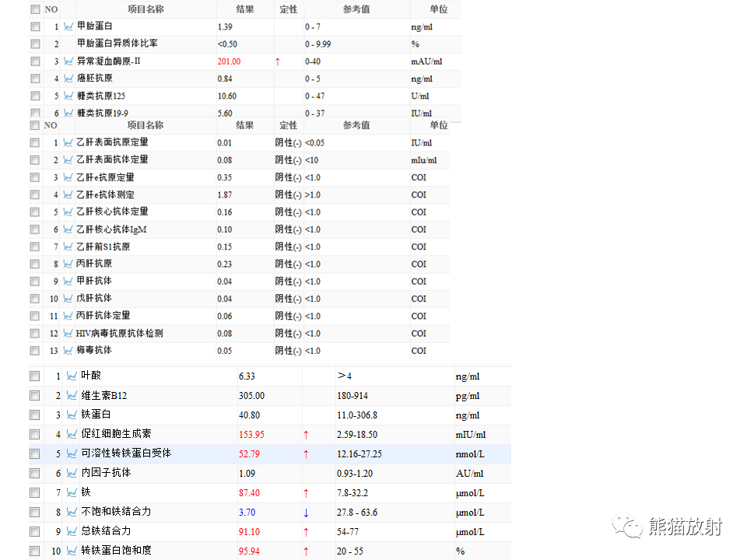Open trend chart icon for 可溶性转铁蛋白受体

(x=72, y=453)
